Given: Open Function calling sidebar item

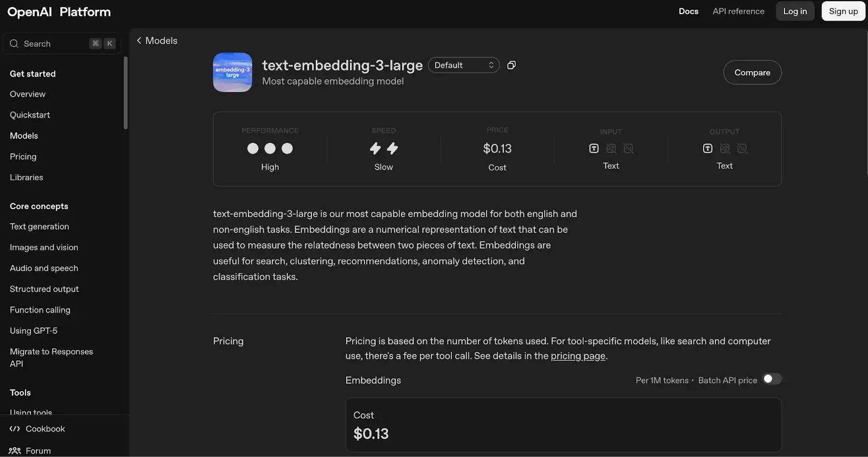Looking at the screenshot, I should point(40,310).
